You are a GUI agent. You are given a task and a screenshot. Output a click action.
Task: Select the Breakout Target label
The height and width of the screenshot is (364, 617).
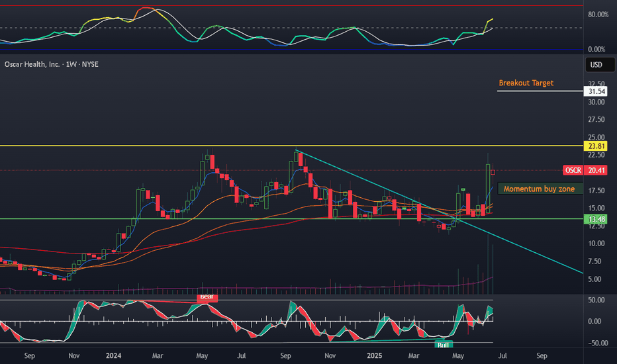[x=526, y=83]
